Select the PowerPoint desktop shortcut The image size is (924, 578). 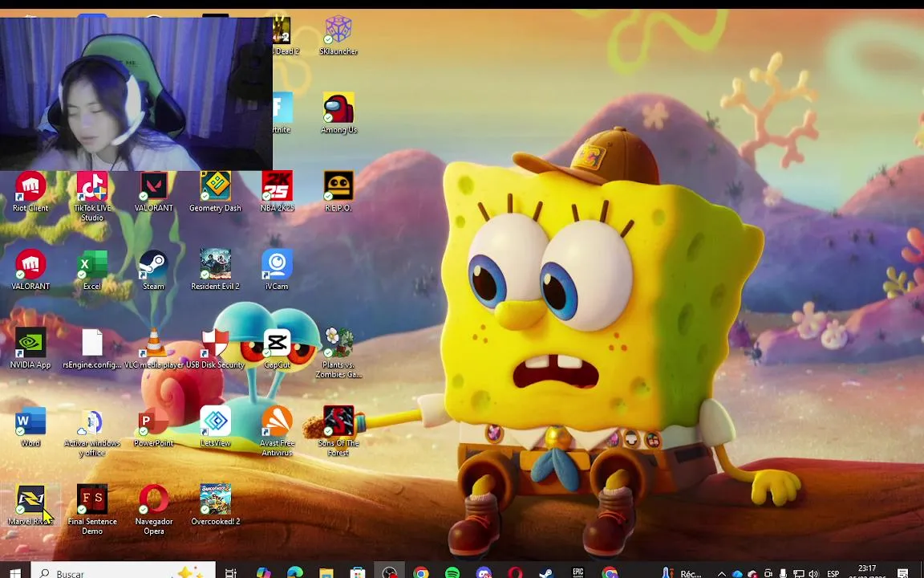(154, 427)
